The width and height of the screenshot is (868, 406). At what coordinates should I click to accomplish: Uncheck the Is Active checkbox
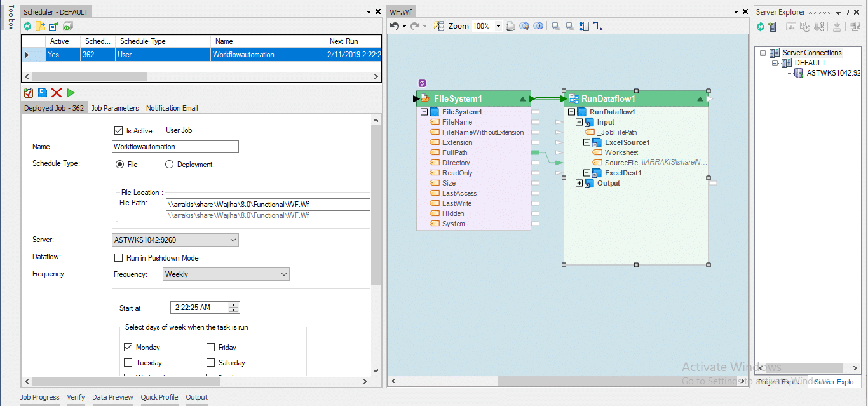tap(118, 131)
